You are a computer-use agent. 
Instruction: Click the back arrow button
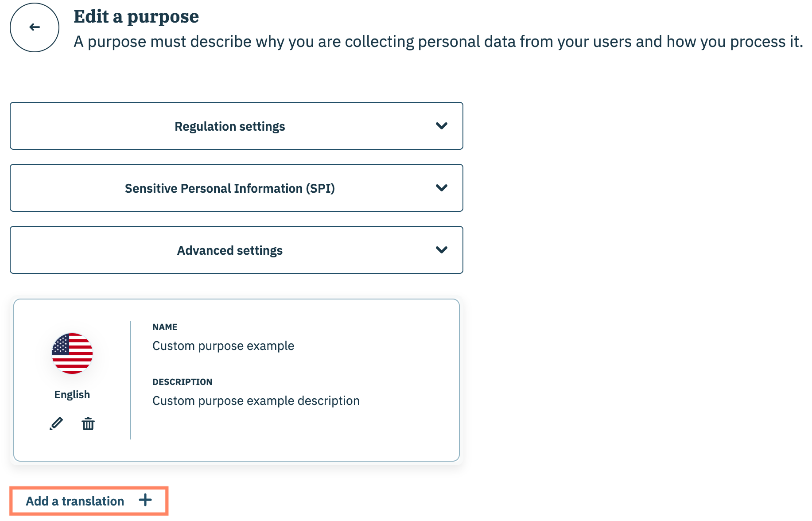click(x=35, y=27)
